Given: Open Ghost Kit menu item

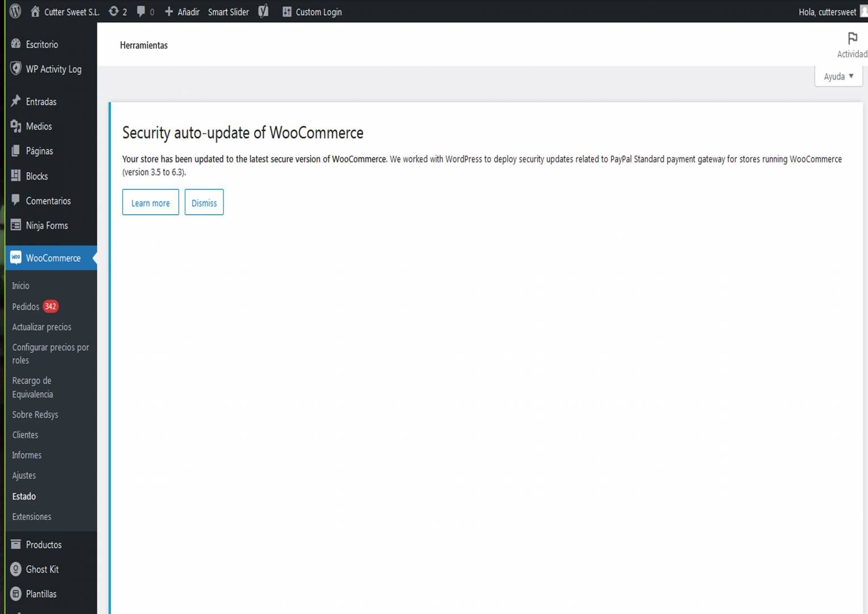Looking at the screenshot, I should 42,569.
